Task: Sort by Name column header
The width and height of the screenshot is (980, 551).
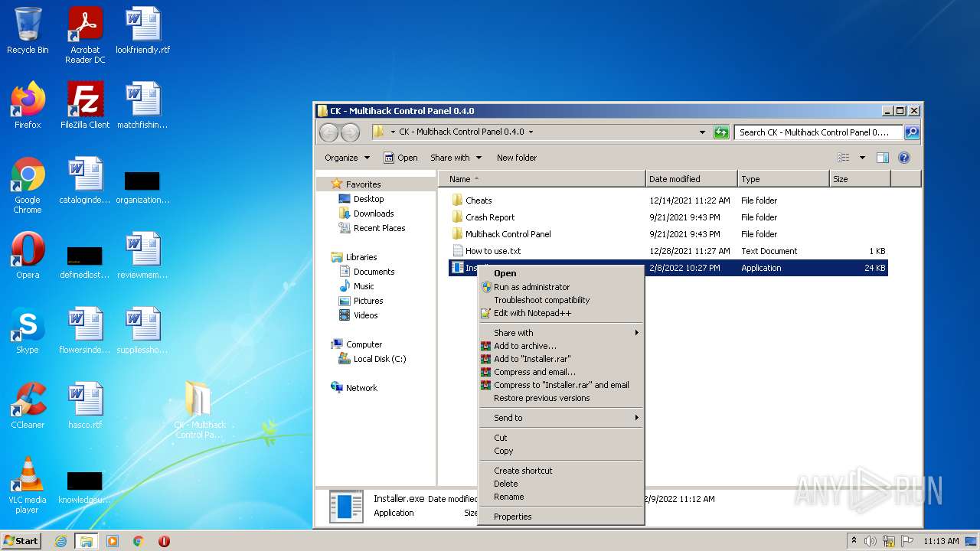Action: pyautogui.click(x=542, y=179)
